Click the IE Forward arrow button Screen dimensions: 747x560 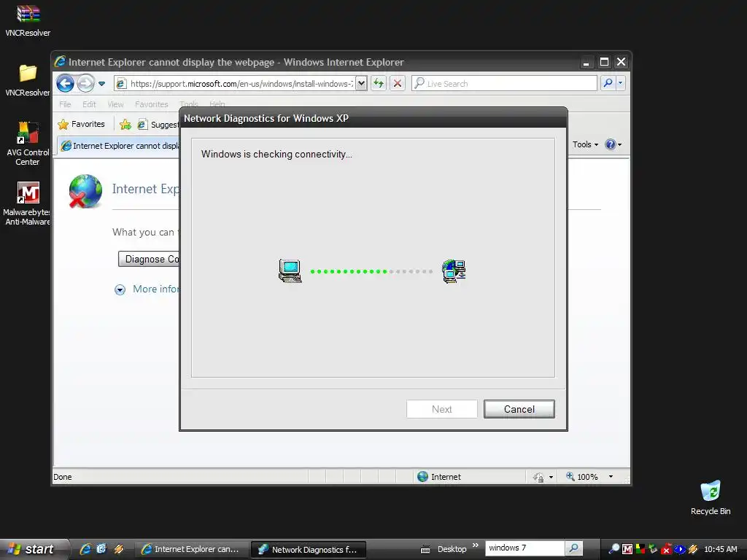tap(86, 84)
